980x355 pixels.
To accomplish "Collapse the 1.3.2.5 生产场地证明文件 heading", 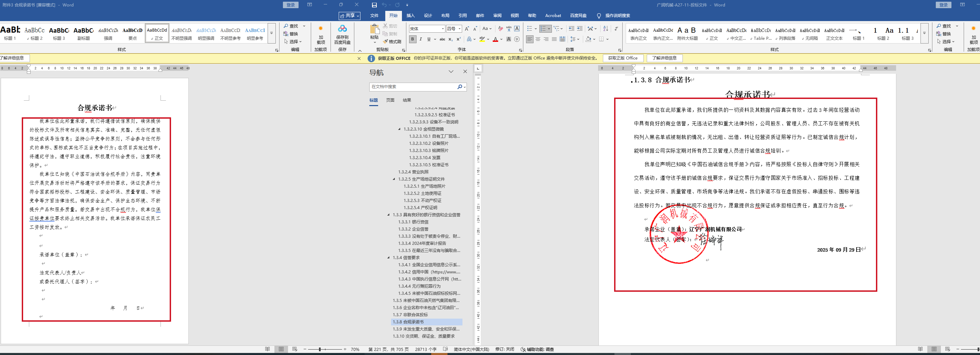I will tap(394, 179).
